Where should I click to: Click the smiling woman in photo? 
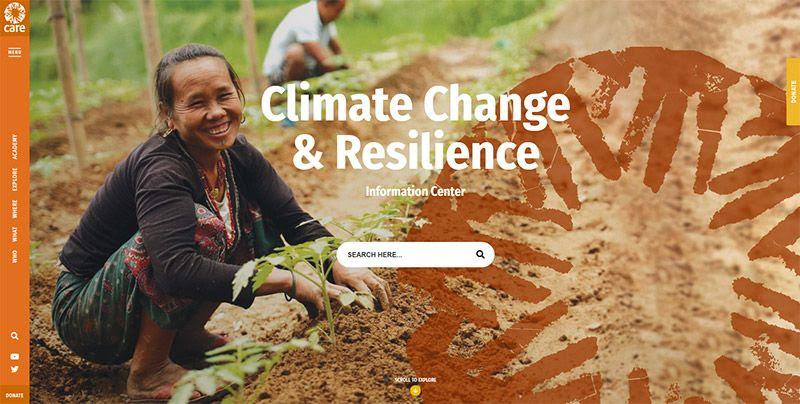204,219
